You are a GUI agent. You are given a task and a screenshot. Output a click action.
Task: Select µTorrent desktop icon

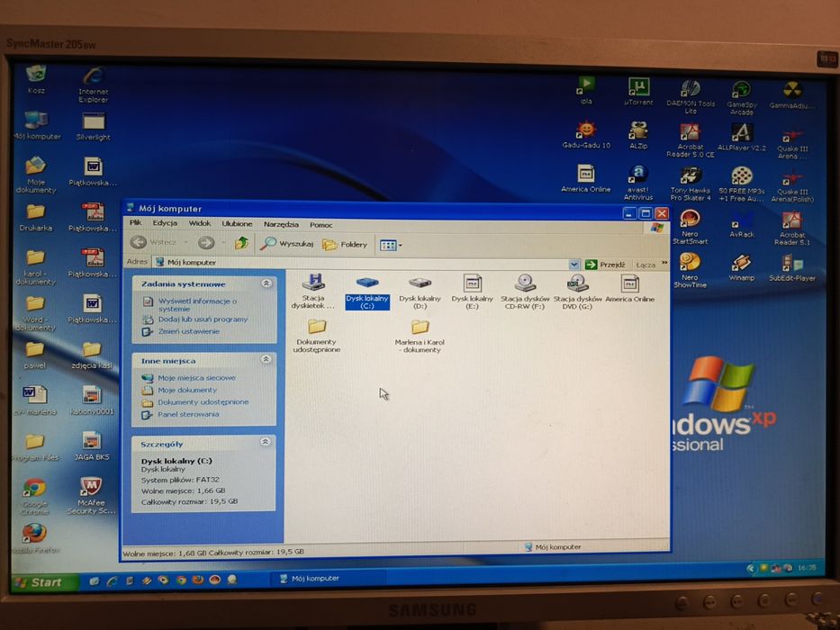[x=638, y=91]
